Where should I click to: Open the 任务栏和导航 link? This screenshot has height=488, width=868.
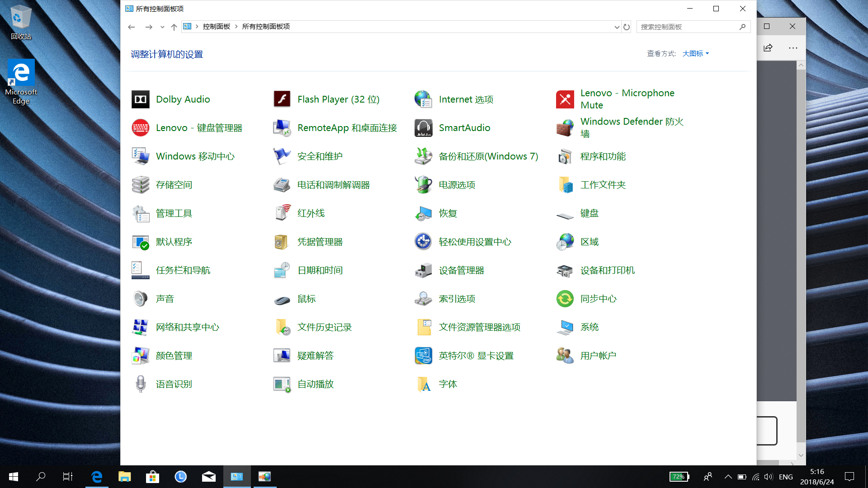click(x=183, y=270)
